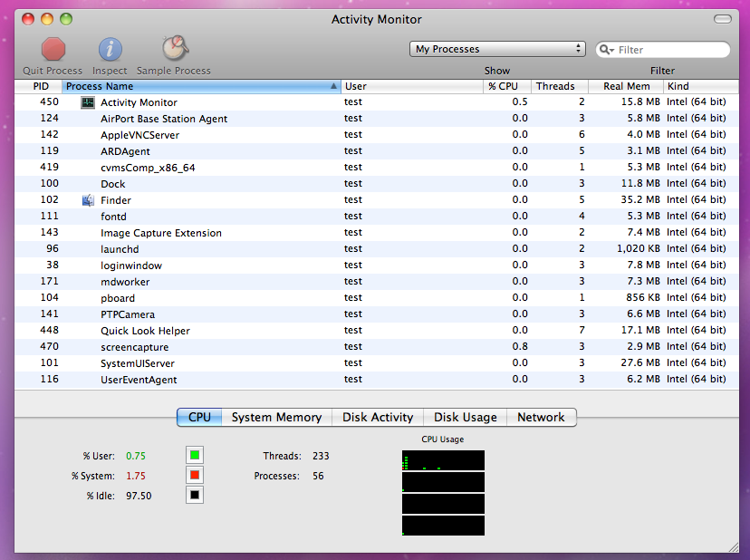750x560 pixels.
Task: Click the Threads count 233
Action: pyautogui.click(x=321, y=456)
